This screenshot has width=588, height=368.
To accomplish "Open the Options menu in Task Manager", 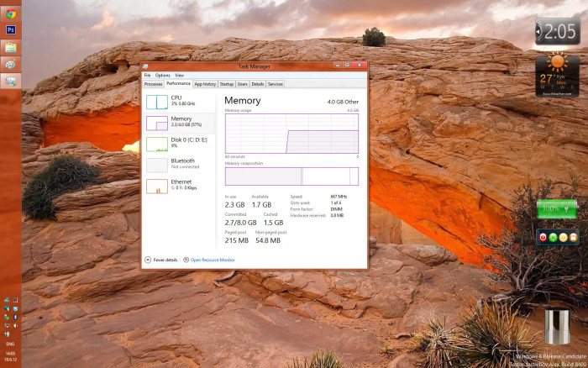I will click(162, 76).
